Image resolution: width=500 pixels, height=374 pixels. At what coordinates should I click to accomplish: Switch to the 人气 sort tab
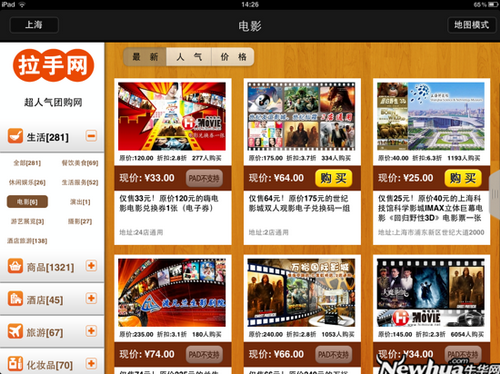189,57
